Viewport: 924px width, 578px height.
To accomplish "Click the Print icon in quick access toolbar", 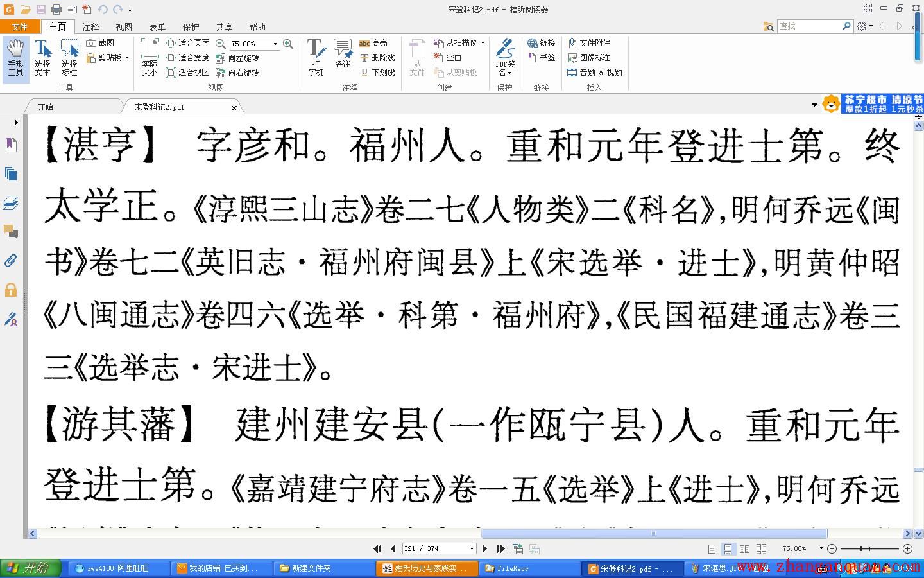I will (x=56, y=9).
